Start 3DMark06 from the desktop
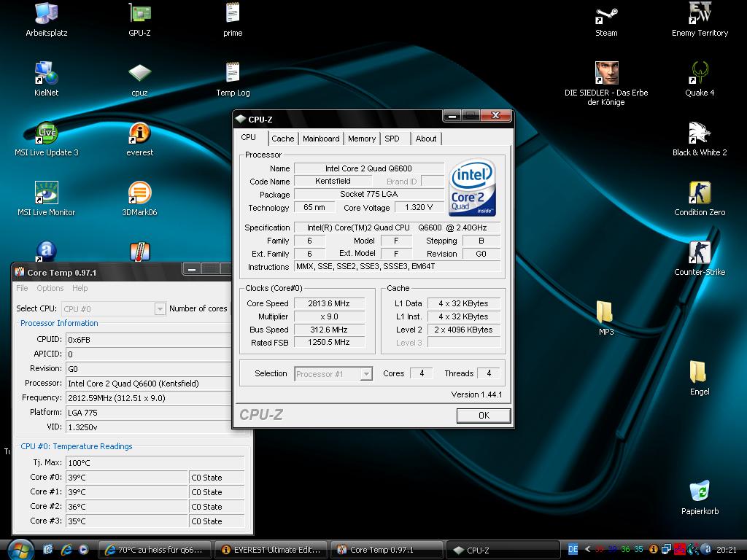Image resolution: width=747 pixels, height=560 pixels. (139, 199)
